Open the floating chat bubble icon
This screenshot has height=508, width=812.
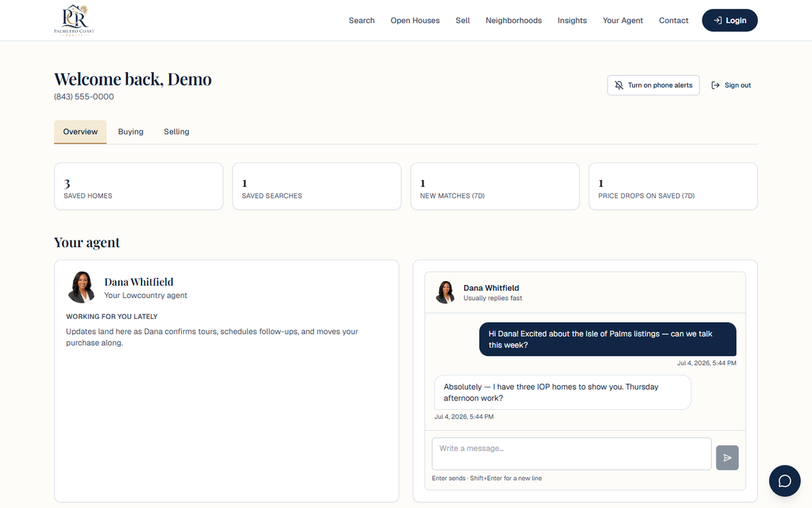pos(785,481)
